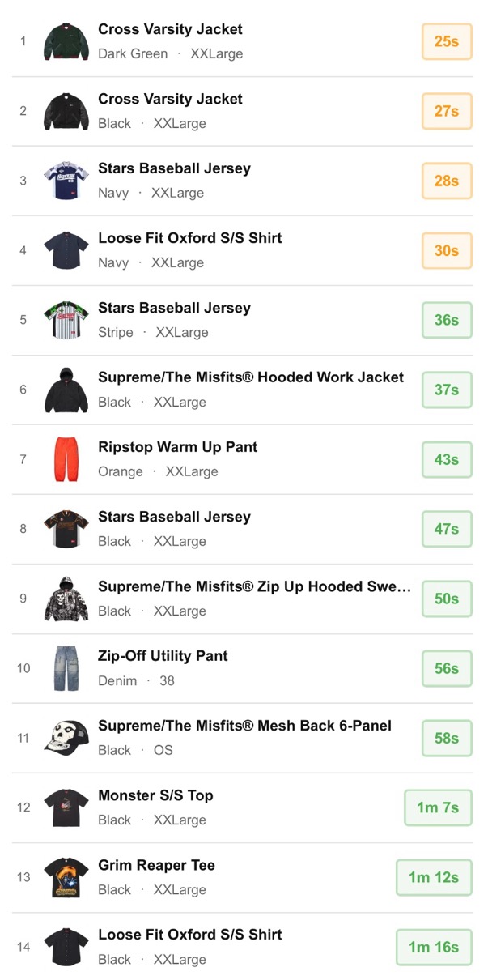Click the Misfits zip up hoodie thumbnail
488x980 pixels.
(x=66, y=599)
